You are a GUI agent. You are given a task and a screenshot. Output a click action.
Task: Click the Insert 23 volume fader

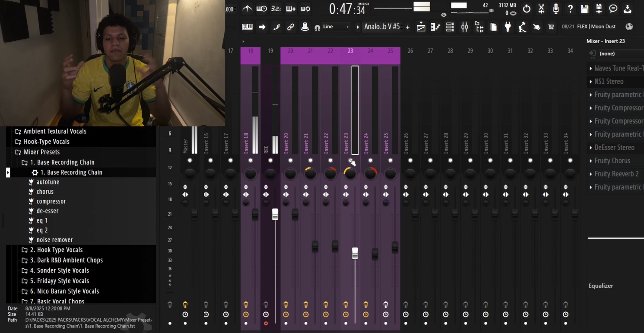(x=355, y=253)
